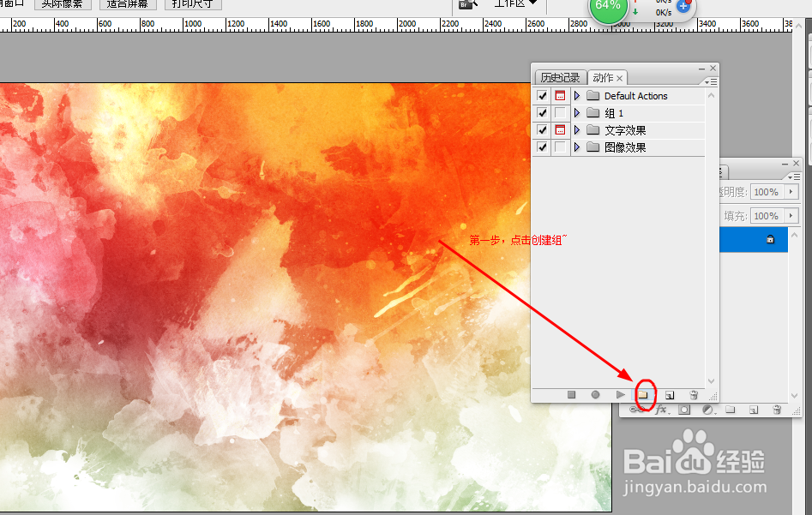Viewport: 812px width, 515px height.
Task: Toggle the 文字效果 checkmark off
Action: click(542, 130)
